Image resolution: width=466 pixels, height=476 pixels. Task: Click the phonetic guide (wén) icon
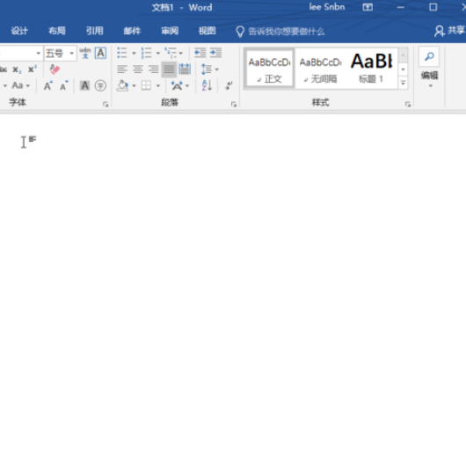point(85,53)
